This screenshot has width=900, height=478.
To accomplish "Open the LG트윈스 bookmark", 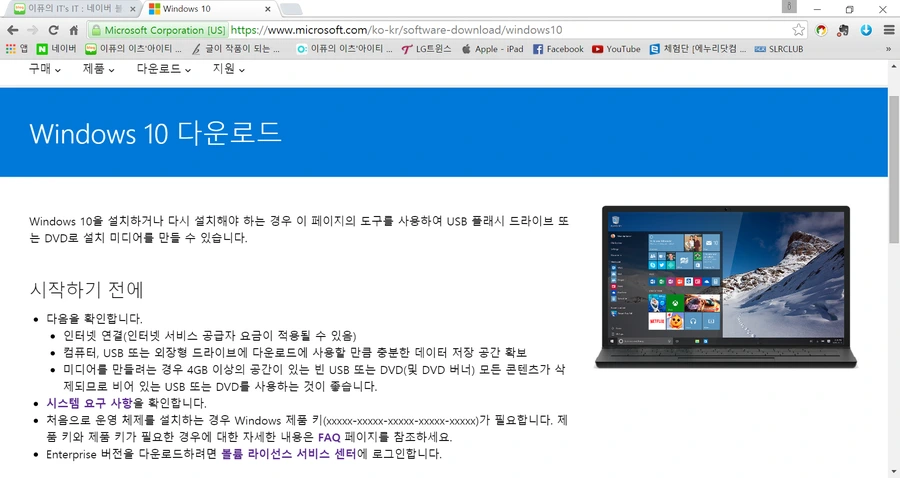I will 426,49.
